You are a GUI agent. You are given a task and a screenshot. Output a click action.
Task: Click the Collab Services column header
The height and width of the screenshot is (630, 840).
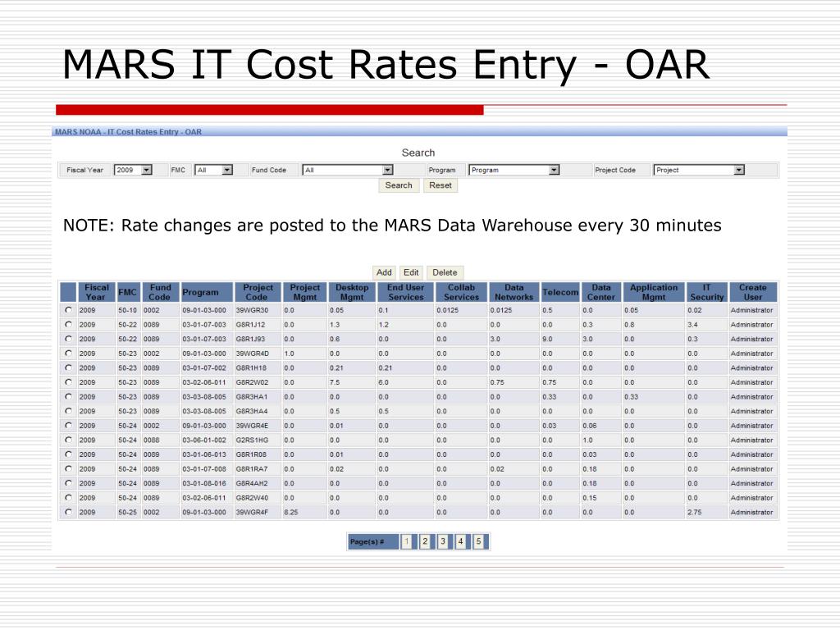tap(461, 292)
